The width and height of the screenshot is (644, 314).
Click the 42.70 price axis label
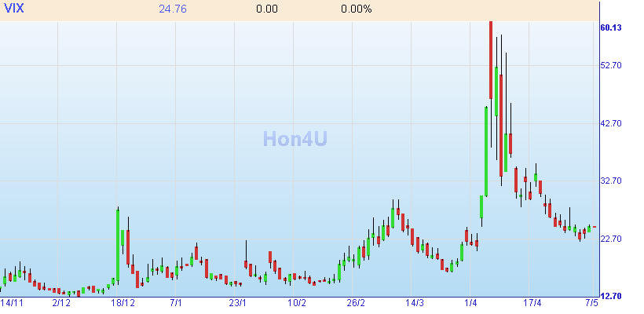pos(611,123)
